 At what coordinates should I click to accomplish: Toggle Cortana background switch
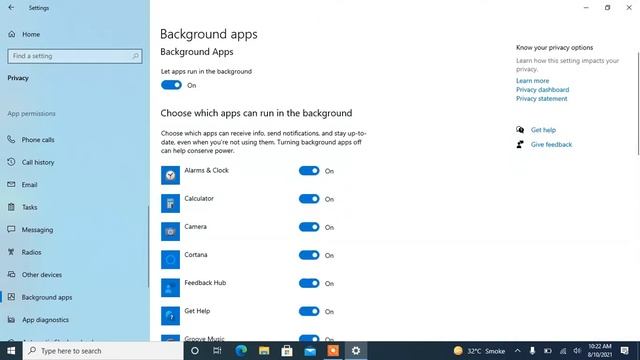point(309,255)
